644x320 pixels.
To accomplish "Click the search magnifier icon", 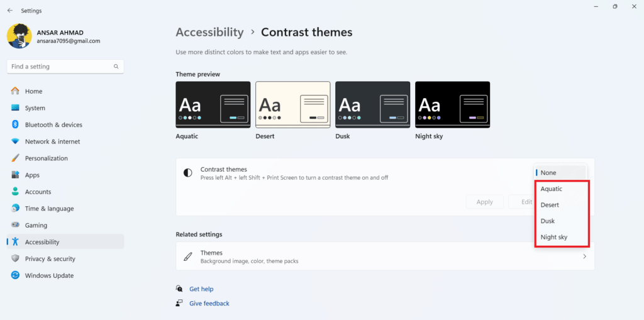I will click(116, 67).
